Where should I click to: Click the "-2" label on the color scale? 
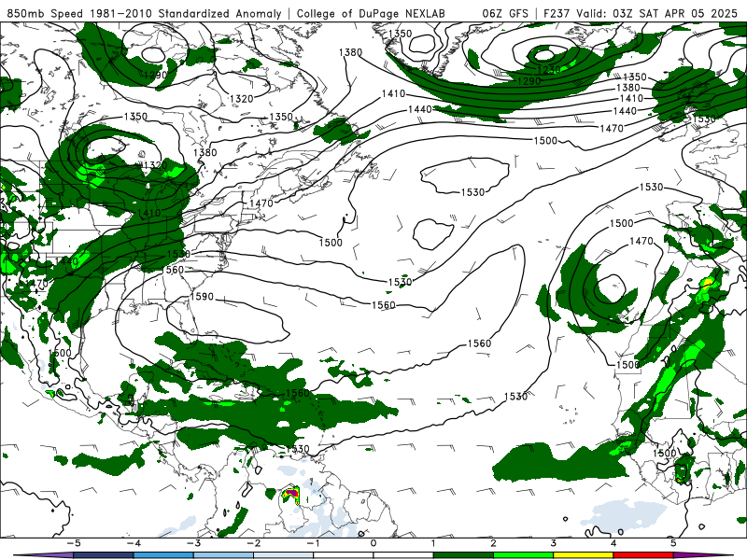[x=252, y=543]
